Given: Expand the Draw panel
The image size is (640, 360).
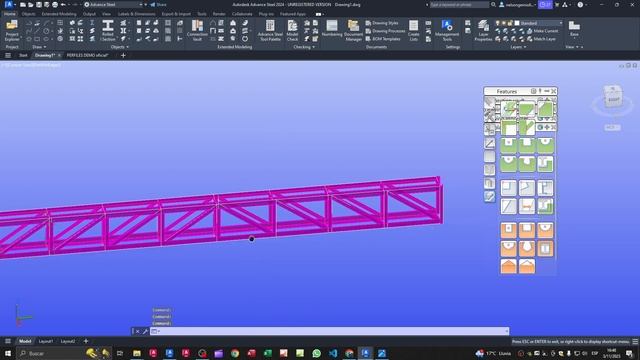Looking at the screenshot, I should point(39,47).
